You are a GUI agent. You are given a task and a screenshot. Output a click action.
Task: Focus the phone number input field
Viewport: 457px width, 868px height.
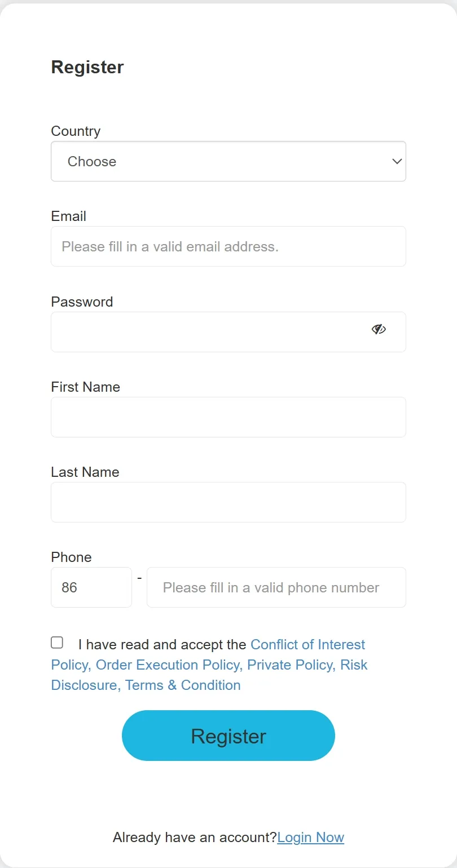pyautogui.click(x=276, y=587)
